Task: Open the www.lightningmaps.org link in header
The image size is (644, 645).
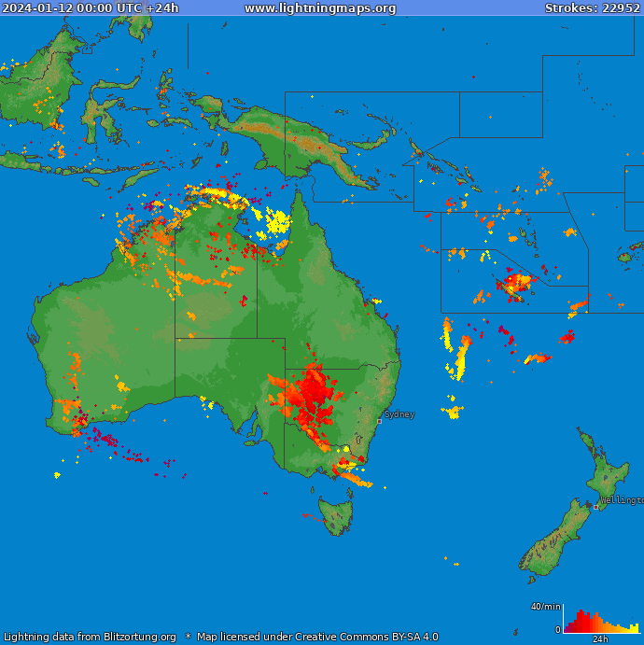Action: coord(320,8)
